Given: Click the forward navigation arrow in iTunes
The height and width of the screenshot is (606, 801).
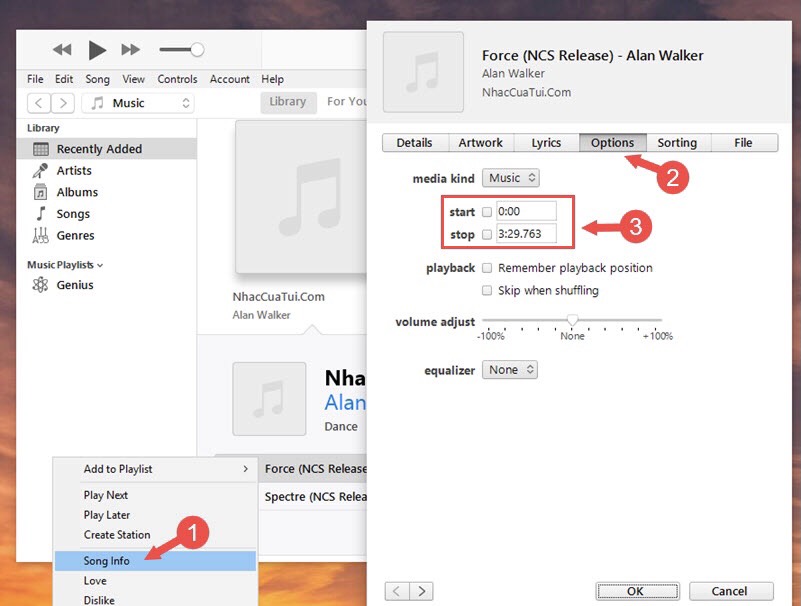Looking at the screenshot, I should pos(63,103).
